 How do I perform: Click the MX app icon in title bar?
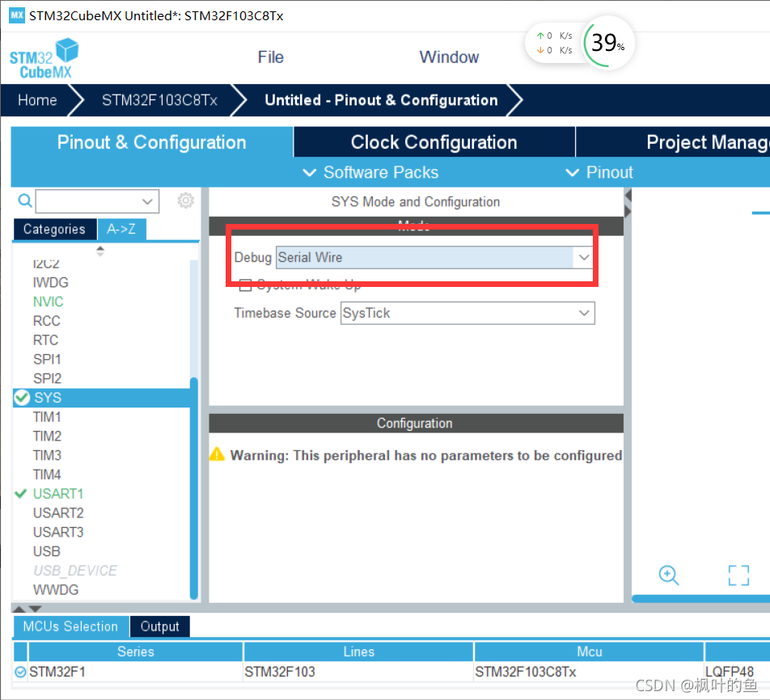point(17,15)
